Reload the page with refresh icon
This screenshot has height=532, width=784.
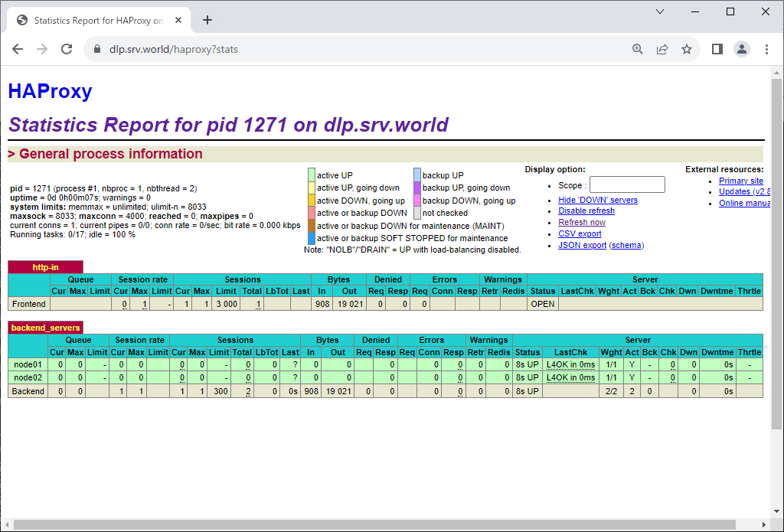click(67, 49)
